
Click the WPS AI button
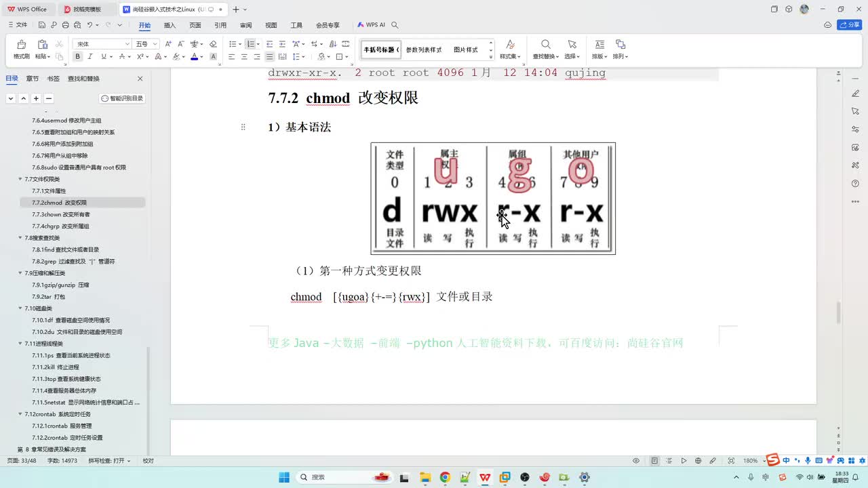coord(371,25)
